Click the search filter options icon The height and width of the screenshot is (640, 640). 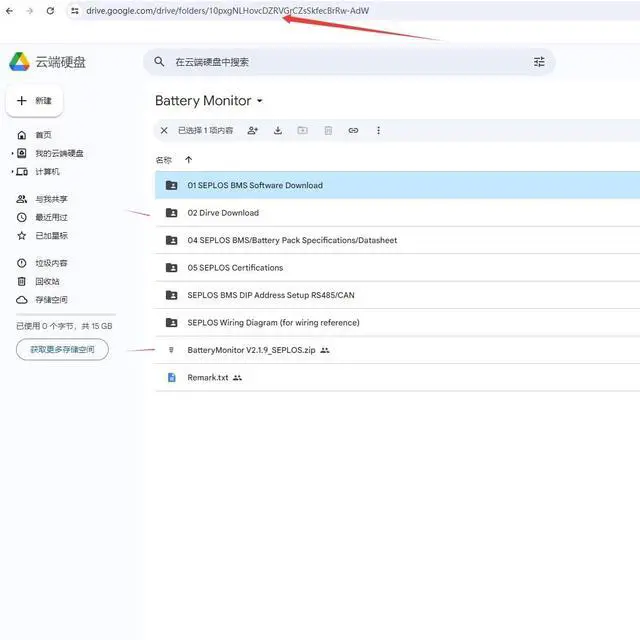click(539, 62)
